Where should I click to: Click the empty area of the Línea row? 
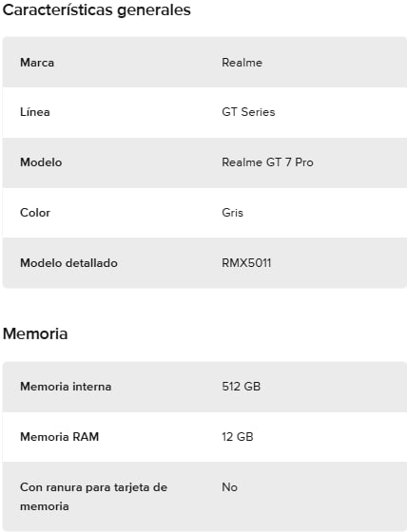(x=339, y=112)
